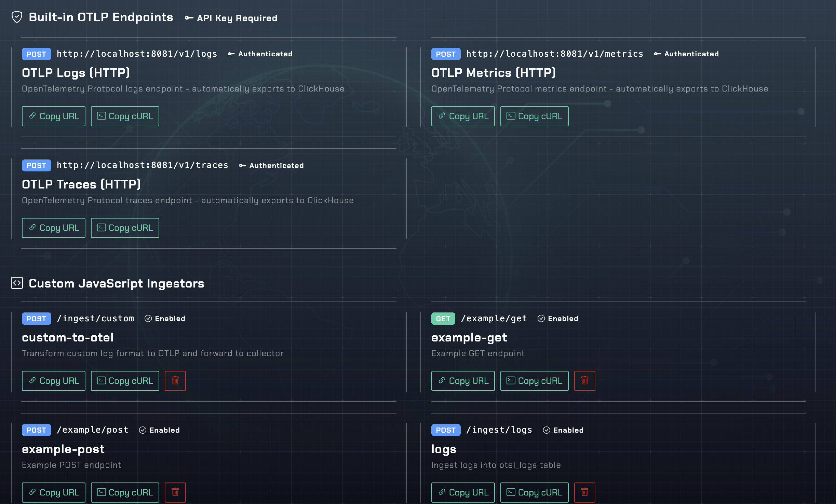
Task: Open the POST method badge on /ingest/custom
Action: point(36,318)
